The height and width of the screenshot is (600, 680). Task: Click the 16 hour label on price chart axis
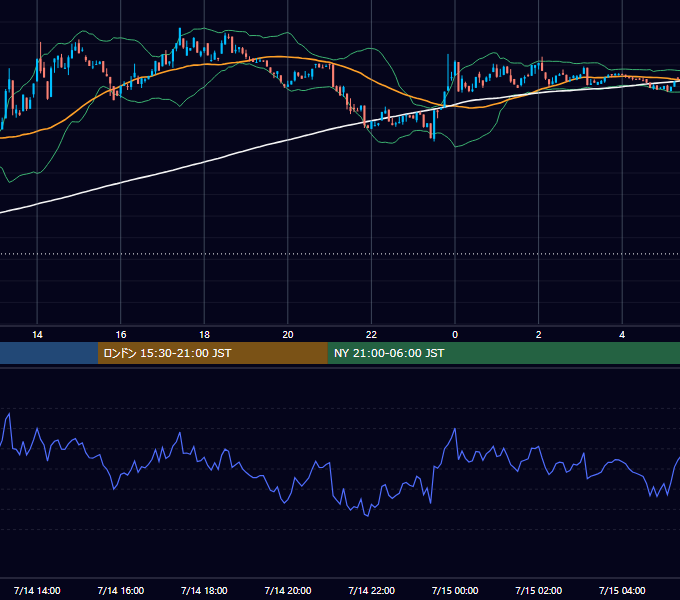[121, 335]
